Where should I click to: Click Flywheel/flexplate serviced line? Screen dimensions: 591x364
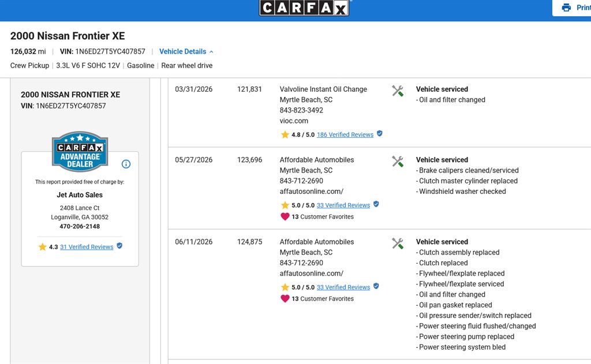click(x=460, y=284)
